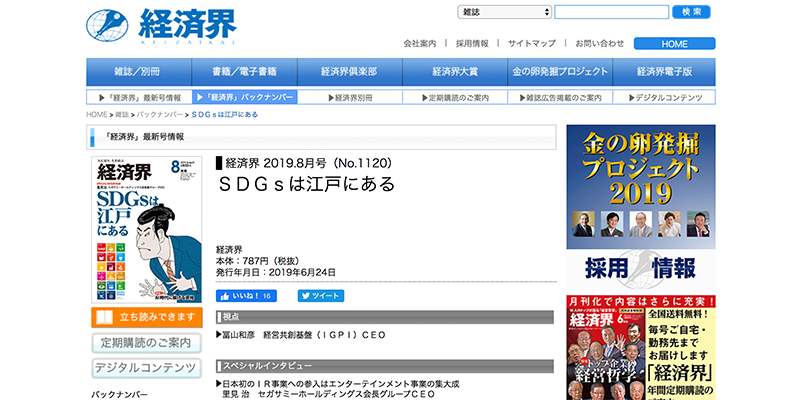Click the Facebook いいね! button
This screenshot has width=800, height=400.
246,296
